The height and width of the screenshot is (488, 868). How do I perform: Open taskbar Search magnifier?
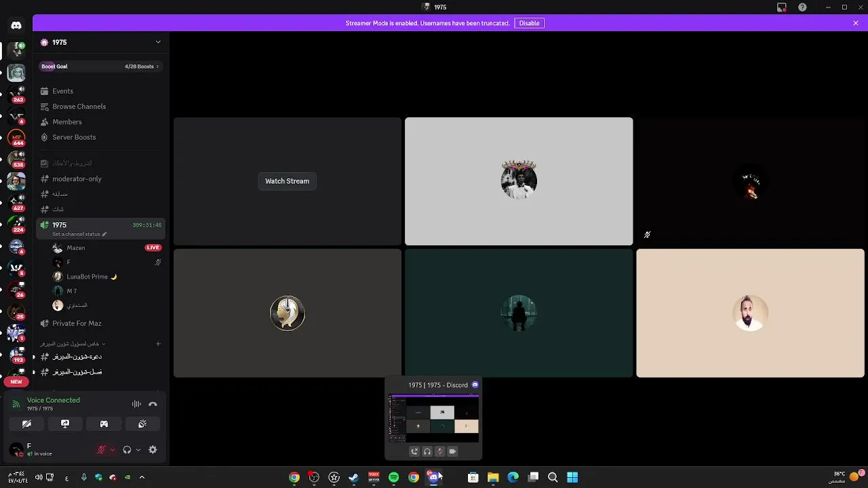[553, 477]
